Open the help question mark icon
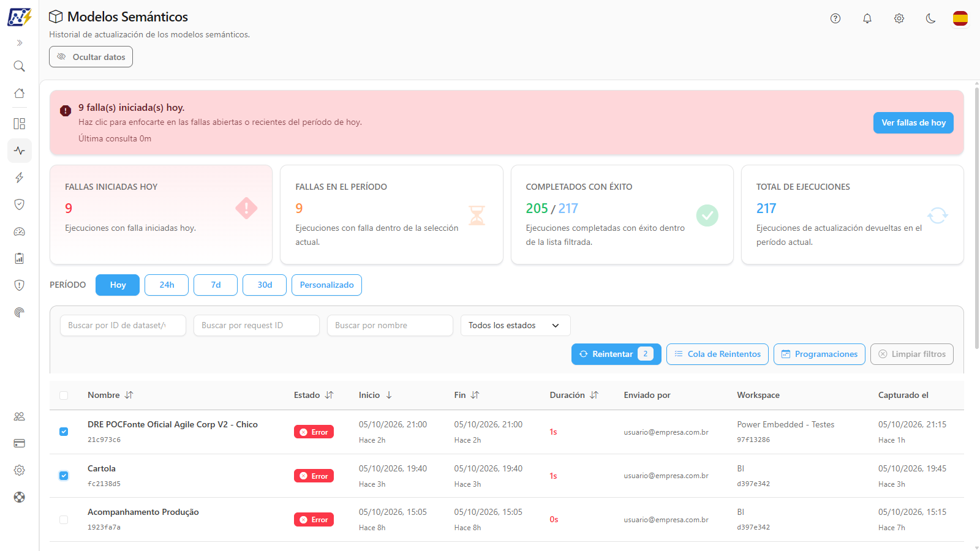The image size is (980, 551). [x=835, y=18]
